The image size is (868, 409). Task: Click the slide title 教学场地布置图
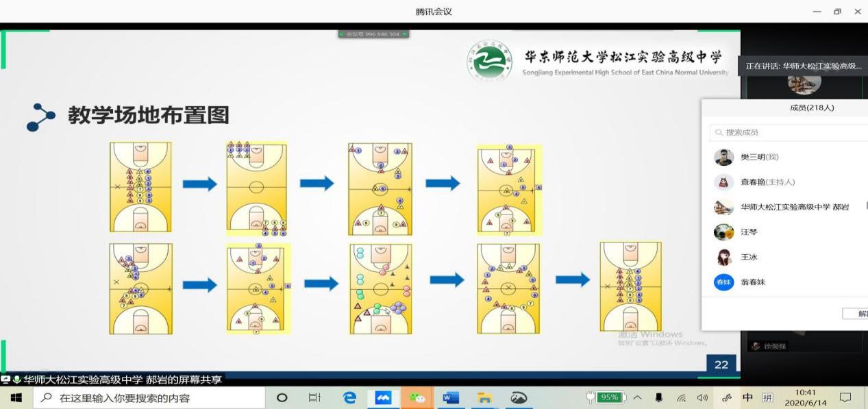[x=148, y=115]
